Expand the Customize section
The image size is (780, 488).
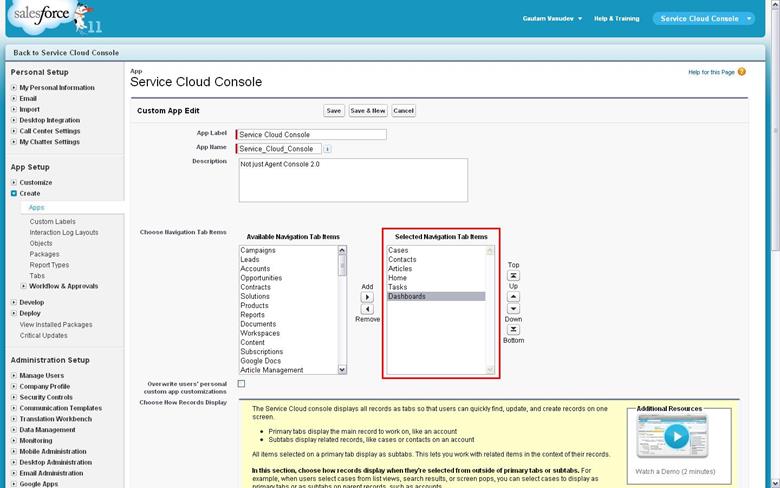click(14, 183)
